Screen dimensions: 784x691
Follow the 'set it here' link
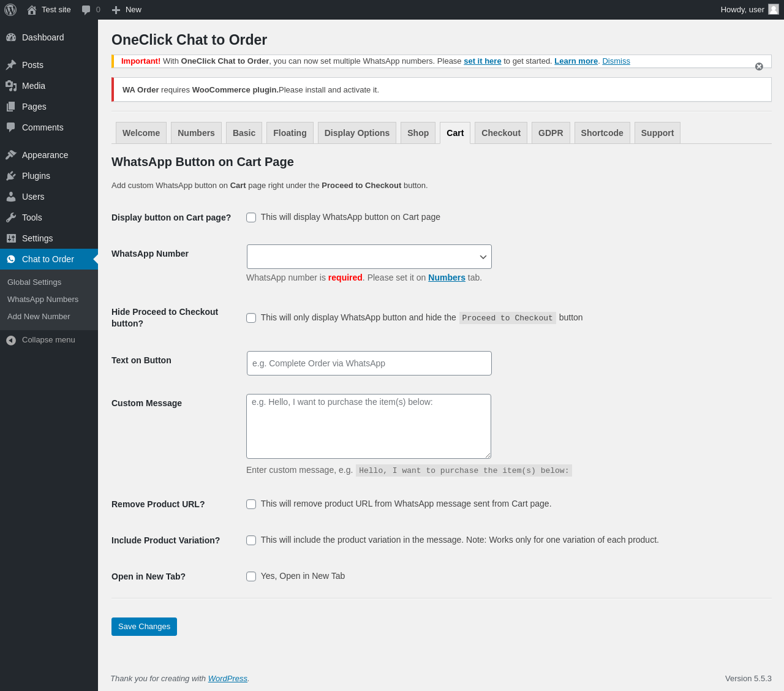click(483, 61)
